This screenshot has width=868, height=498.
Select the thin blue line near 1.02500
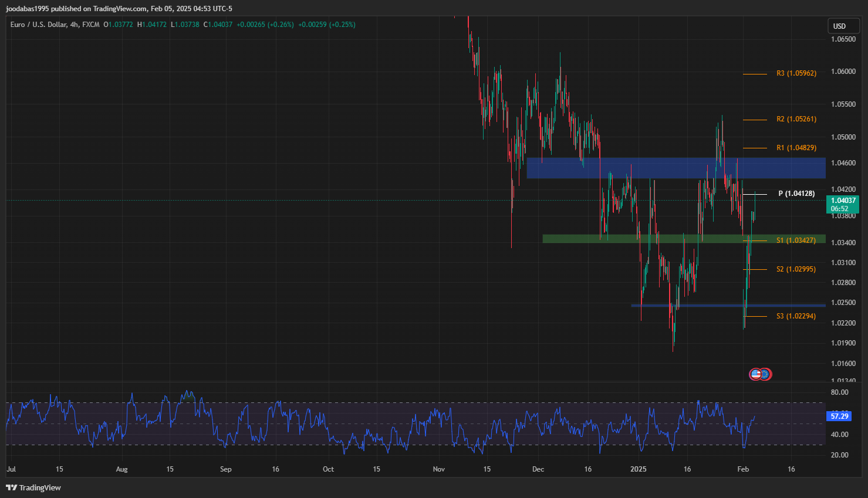pos(704,306)
